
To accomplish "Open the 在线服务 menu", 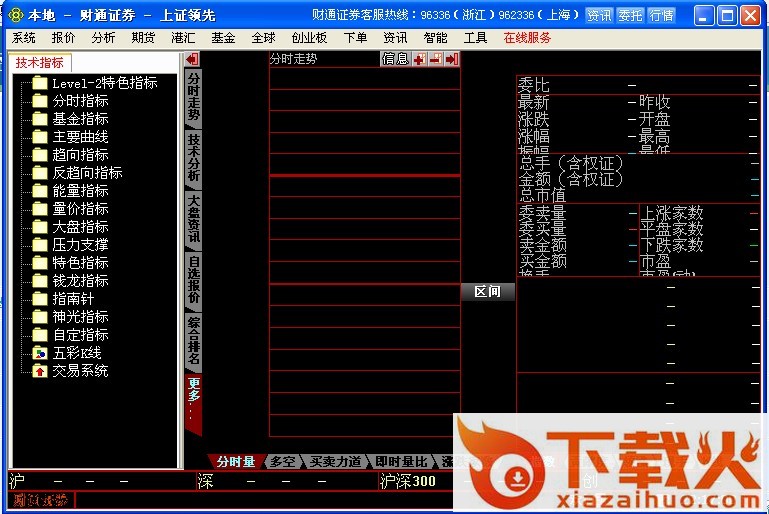I will click(x=527, y=38).
